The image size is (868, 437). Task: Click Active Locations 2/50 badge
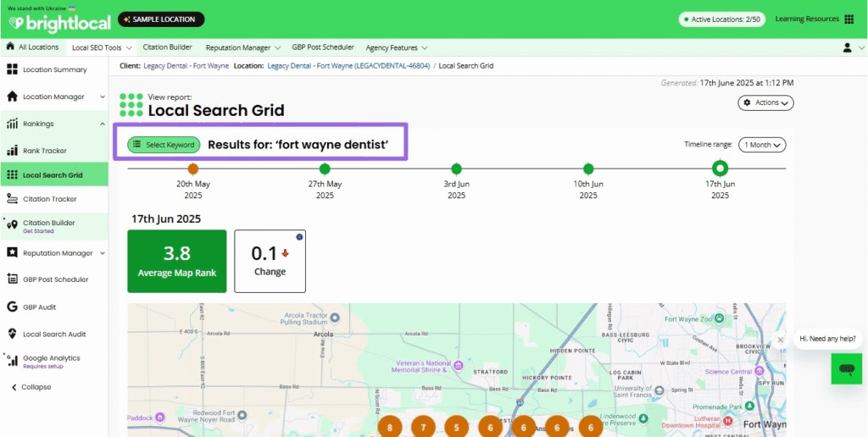click(721, 19)
